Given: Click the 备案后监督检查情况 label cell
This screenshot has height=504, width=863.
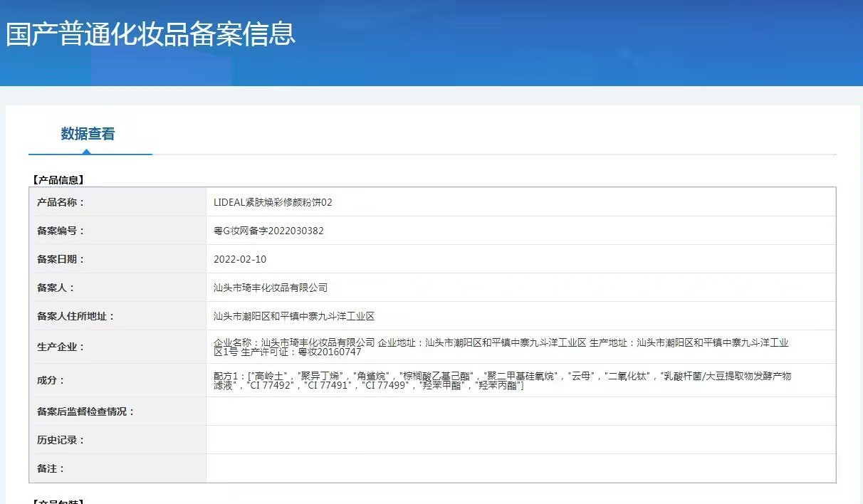Looking at the screenshot, I should click(117, 411).
